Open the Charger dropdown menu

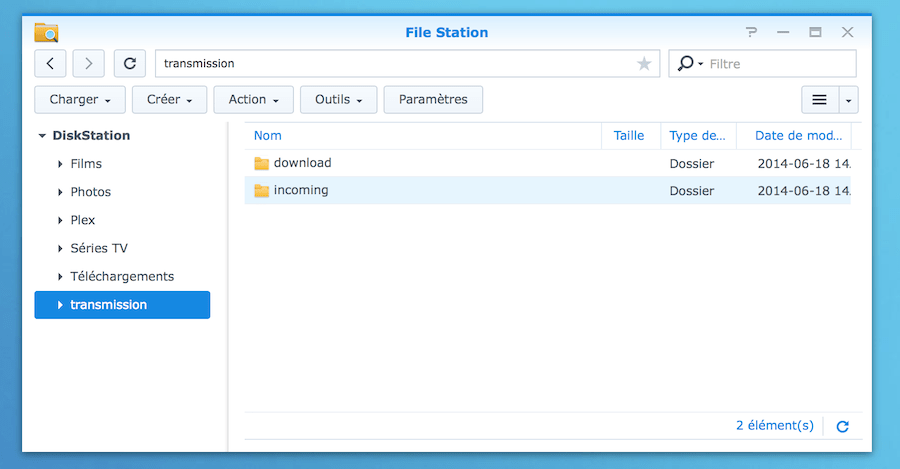(x=80, y=100)
